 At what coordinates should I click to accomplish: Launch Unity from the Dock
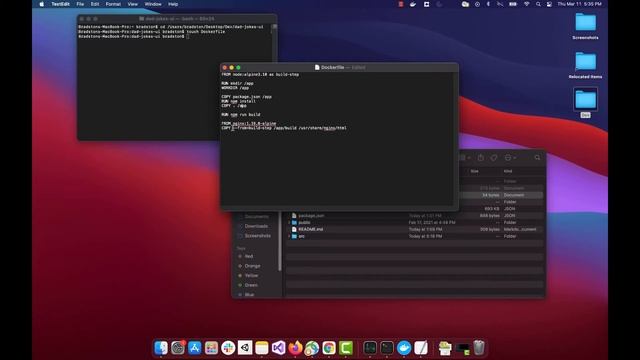coord(245,348)
